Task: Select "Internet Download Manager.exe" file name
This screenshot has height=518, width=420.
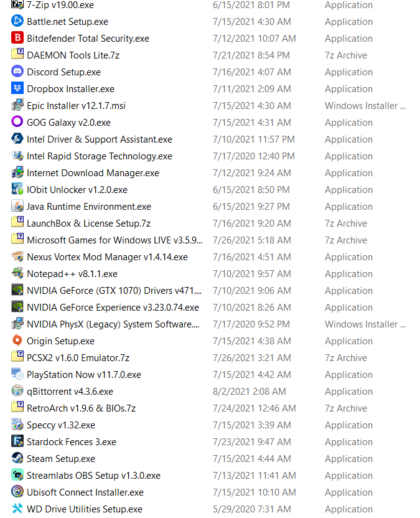Action: click(x=93, y=173)
